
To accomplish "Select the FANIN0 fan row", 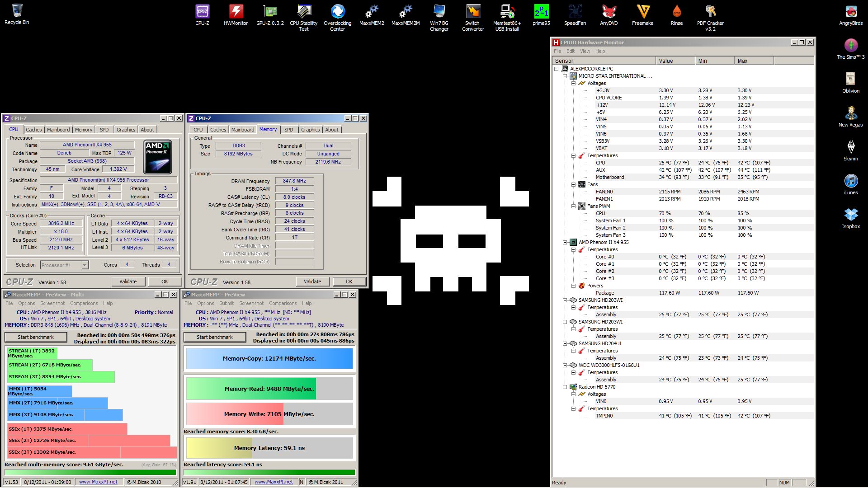I will click(683, 192).
